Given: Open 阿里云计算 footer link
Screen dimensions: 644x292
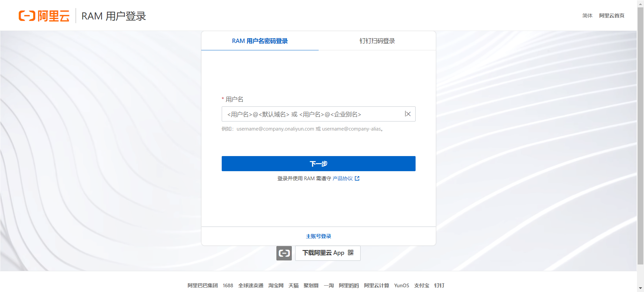Looking at the screenshot, I should 377,286.
